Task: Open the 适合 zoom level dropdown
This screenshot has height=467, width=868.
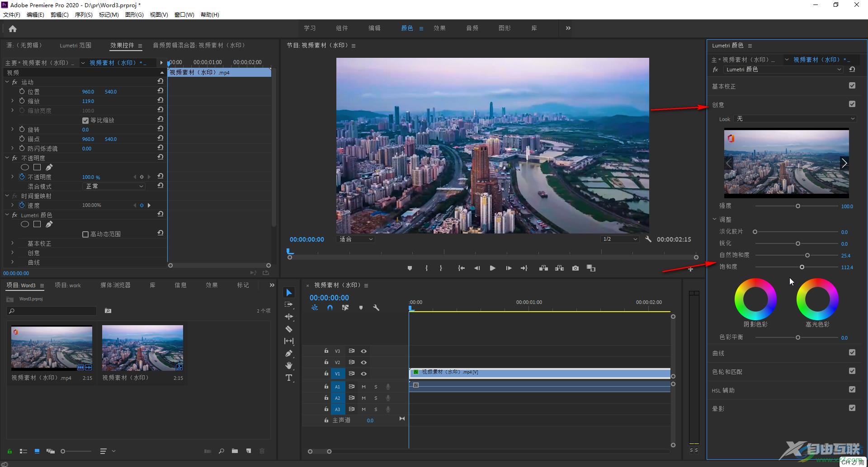Action: (x=356, y=239)
